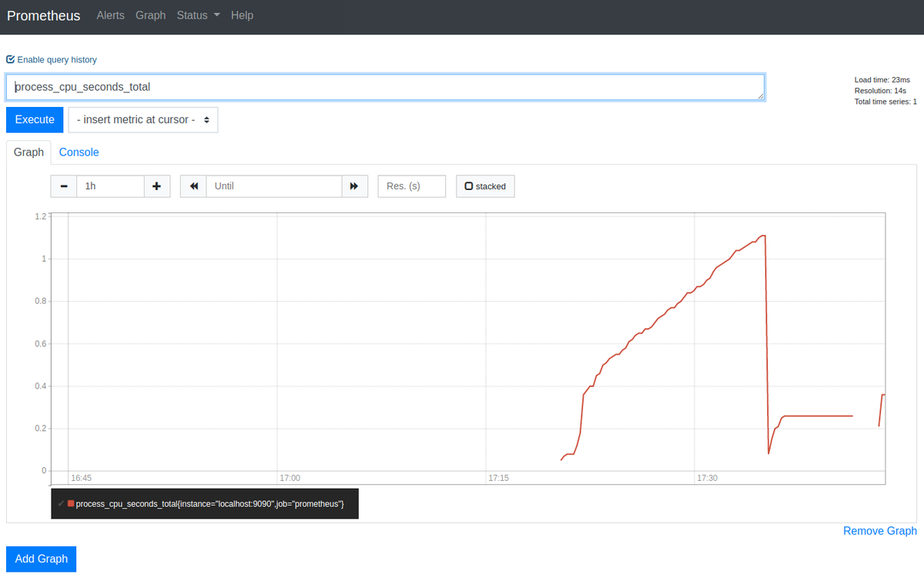The height and width of the screenshot is (581, 924).
Task: Click the Remove Graph link
Action: (x=880, y=531)
